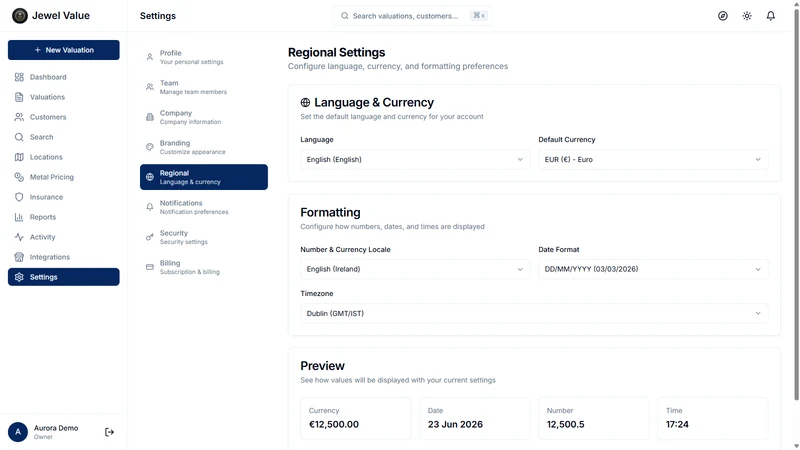Click the page vertical scrollbar
Image resolution: width=800 pixels, height=450 pixels.
click(x=796, y=204)
